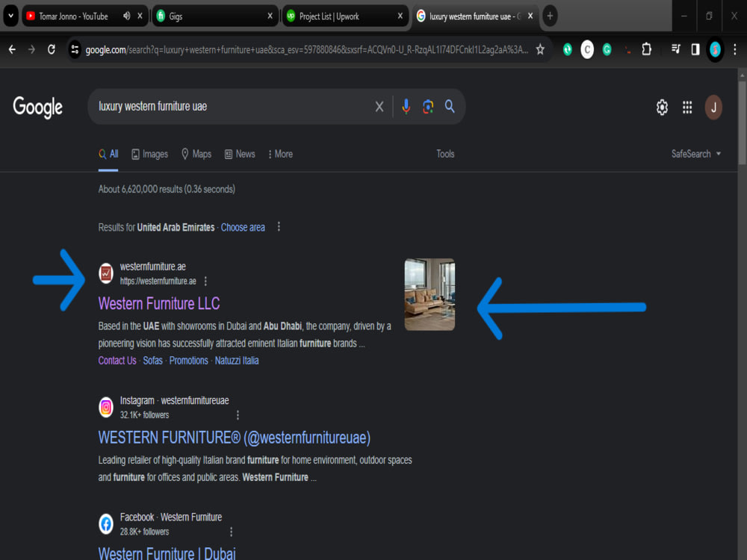This screenshot has width=747, height=560.
Task: Switch to the Project List Upwork tab
Action: 344,16
